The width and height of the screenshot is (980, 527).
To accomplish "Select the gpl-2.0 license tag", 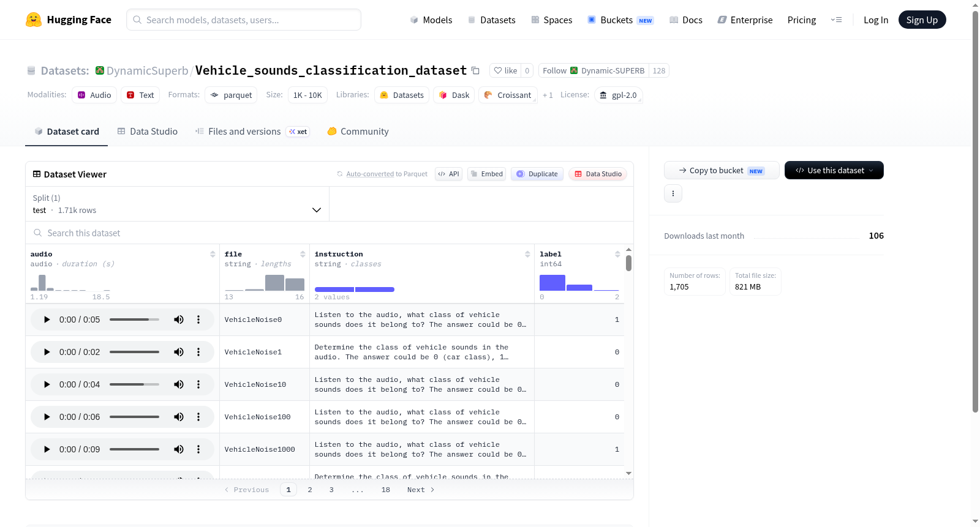I will [x=618, y=95].
